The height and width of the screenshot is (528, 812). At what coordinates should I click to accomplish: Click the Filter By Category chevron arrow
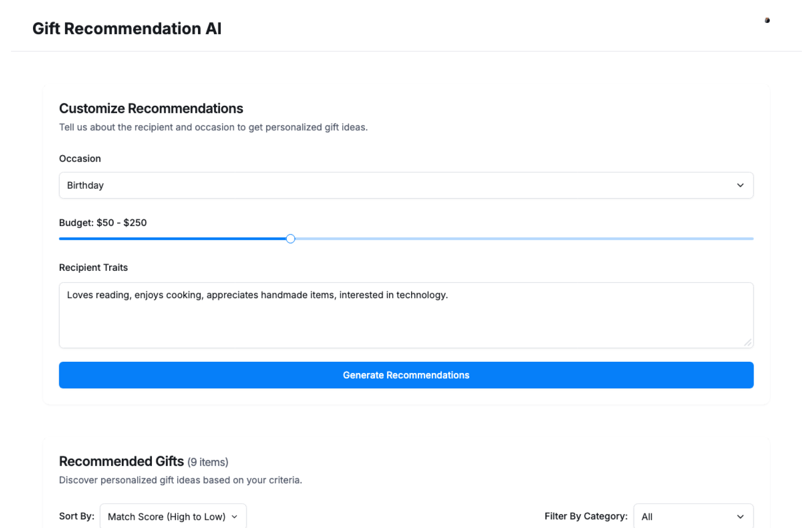click(740, 517)
